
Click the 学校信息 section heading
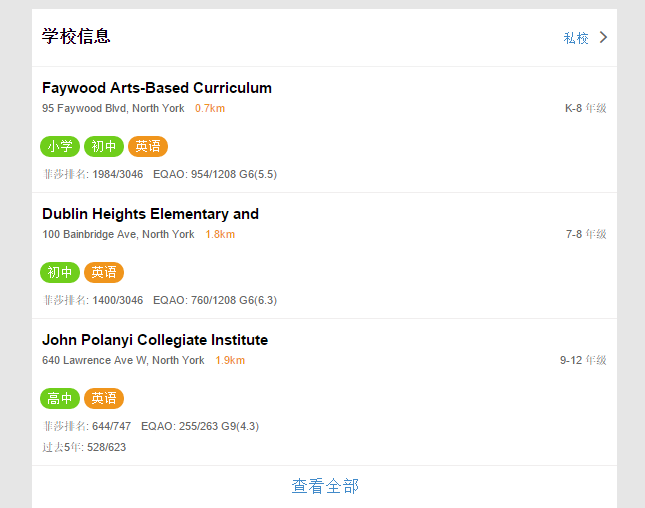76,37
